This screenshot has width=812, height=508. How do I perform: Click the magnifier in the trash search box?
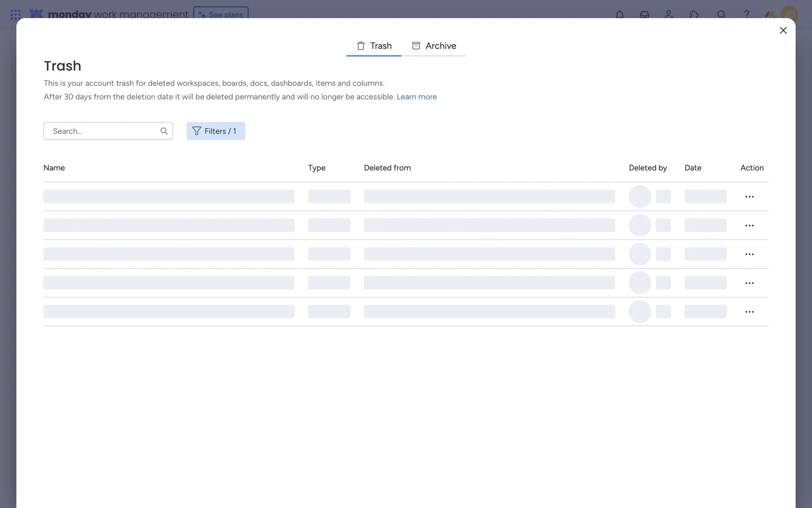point(164,131)
